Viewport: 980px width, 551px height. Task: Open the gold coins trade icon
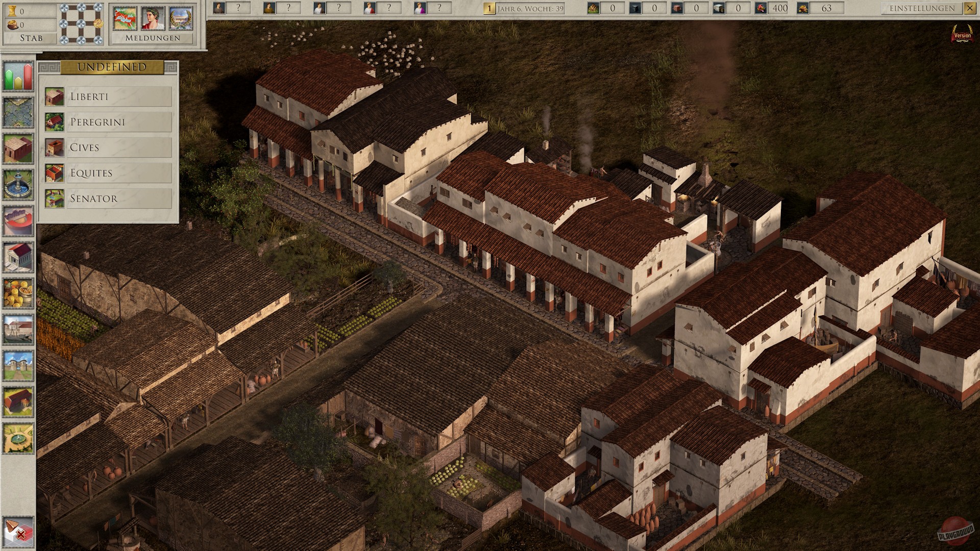[18, 293]
